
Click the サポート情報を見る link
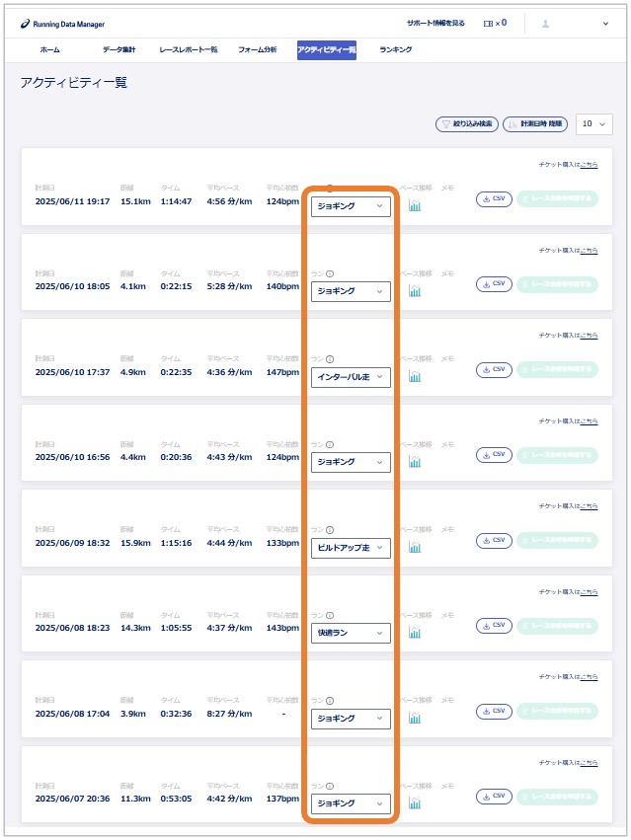[x=435, y=23]
